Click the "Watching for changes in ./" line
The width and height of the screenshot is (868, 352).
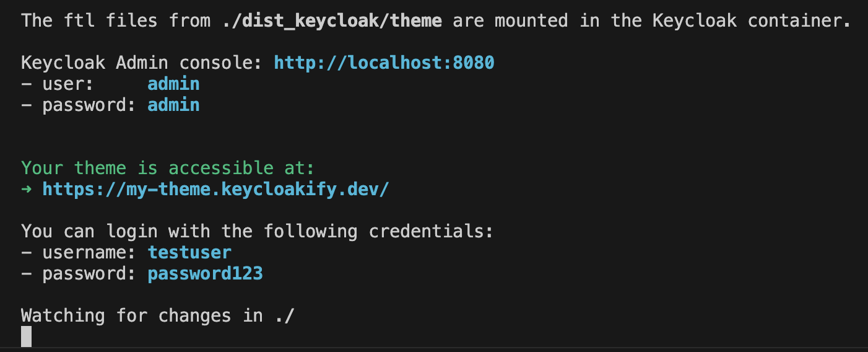[x=158, y=315]
